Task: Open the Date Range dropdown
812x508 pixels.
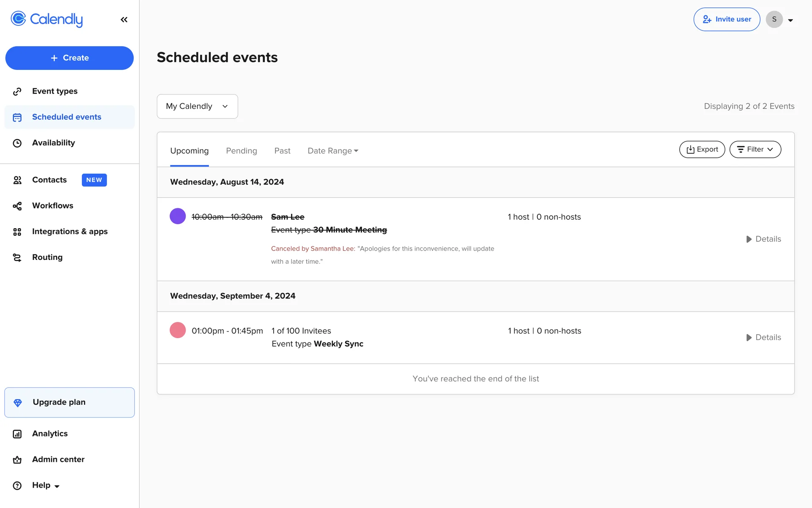Action: [x=333, y=151]
